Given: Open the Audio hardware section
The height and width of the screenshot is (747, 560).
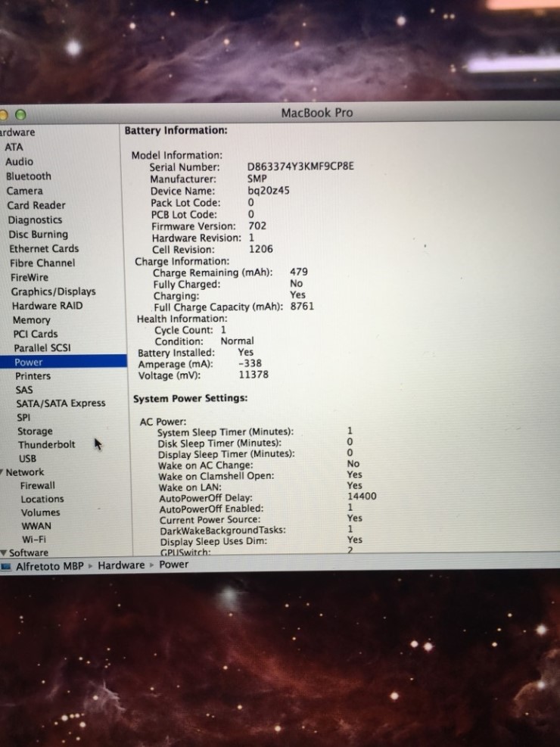Looking at the screenshot, I should (19, 161).
